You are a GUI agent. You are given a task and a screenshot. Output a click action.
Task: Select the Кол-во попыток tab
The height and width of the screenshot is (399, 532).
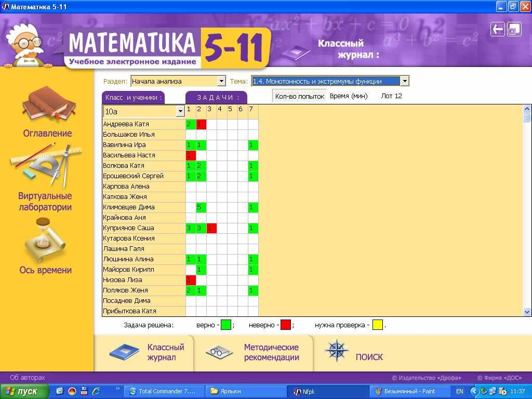(x=300, y=96)
